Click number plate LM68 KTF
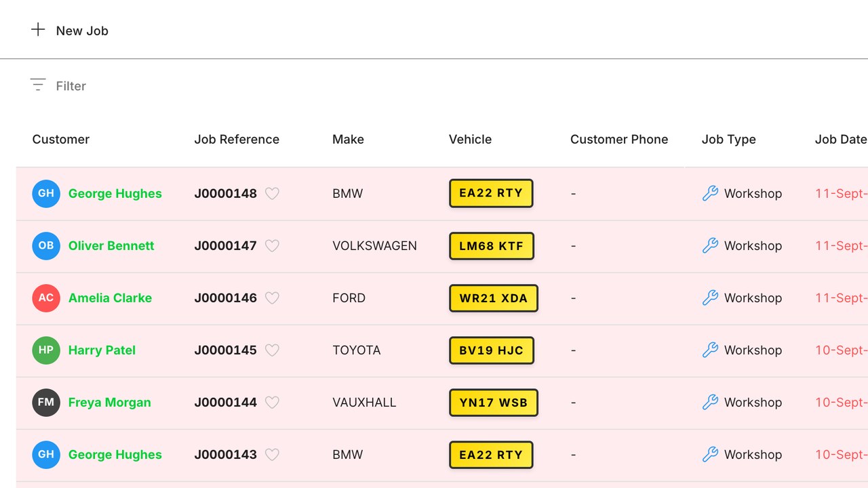Screen dimensions: 868x488 pyautogui.click(x=492, y=246)
